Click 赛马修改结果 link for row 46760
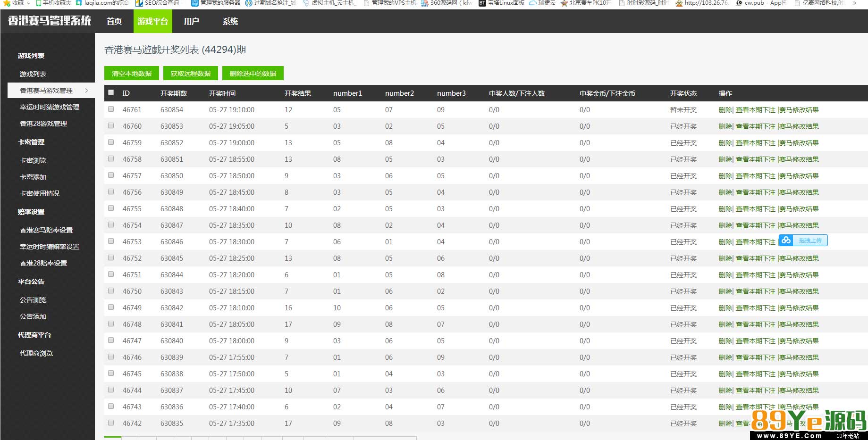Screen dimensions: 868x440 (x=799, y=126)
